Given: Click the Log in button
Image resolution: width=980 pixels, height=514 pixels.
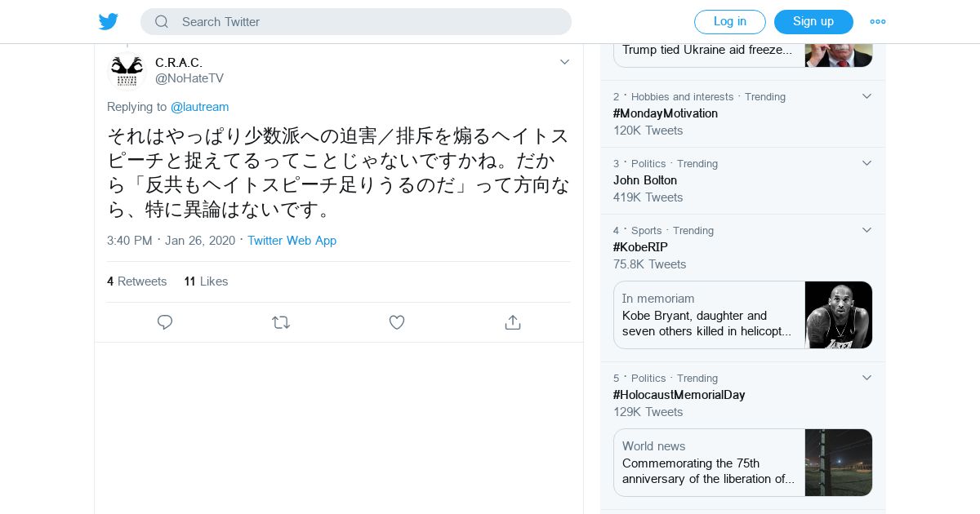Looking at the screenshot, I should click(x=729, y=22).
